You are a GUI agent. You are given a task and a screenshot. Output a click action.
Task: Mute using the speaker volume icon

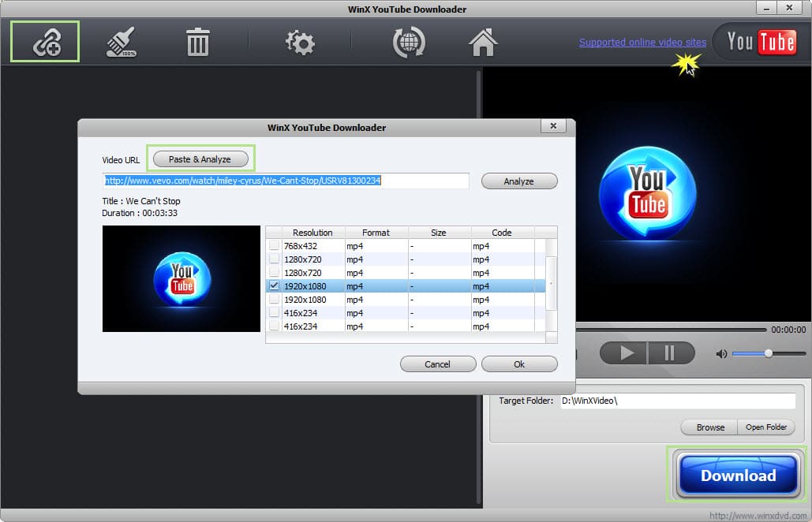pyautogui.click(x=721, y=354)
